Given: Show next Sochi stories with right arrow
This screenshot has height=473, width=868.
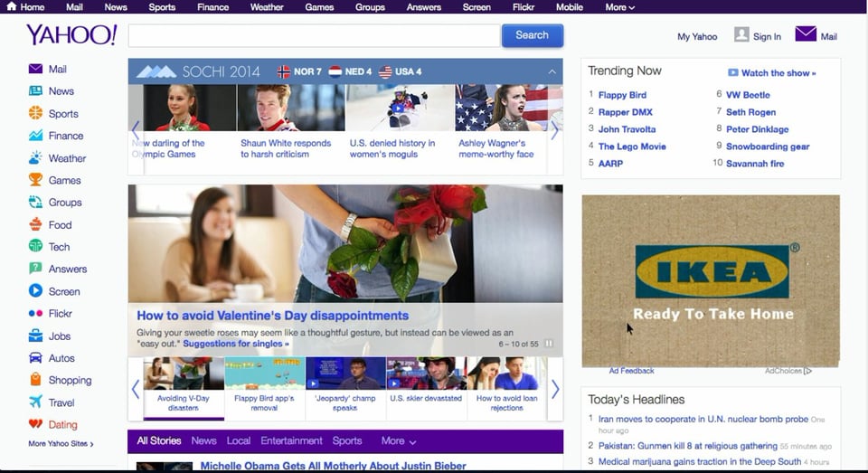Looking at the screenshot, I should point(554,131).
